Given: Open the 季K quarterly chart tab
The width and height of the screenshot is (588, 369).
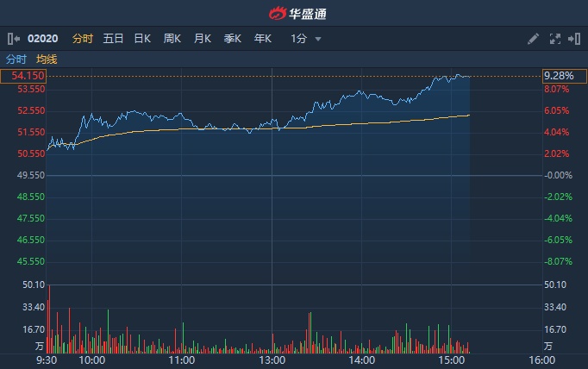Looking at the screenshot, I should pyautogui.click(x=233, y=39).
